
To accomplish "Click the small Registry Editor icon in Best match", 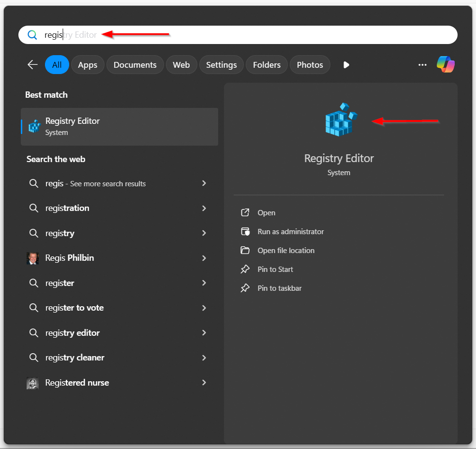I will 34,126.
